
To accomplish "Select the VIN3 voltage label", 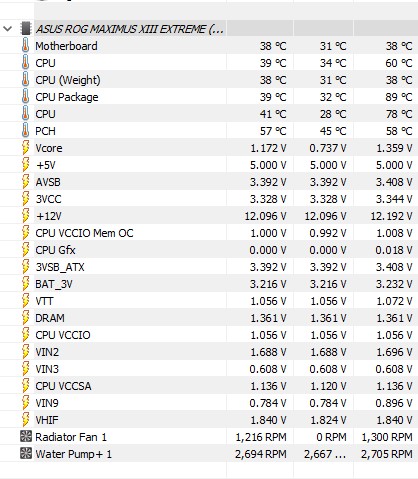I will pos(47,369).
